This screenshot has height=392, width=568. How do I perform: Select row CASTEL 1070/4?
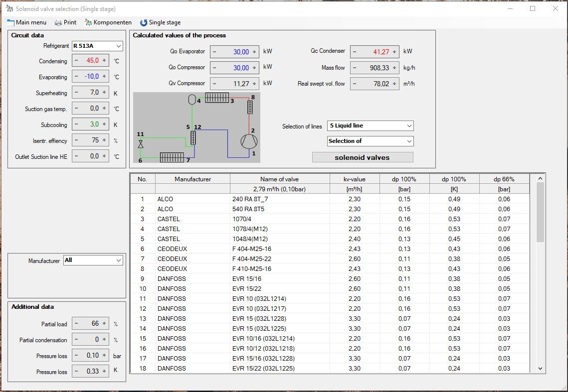[330, 219]
